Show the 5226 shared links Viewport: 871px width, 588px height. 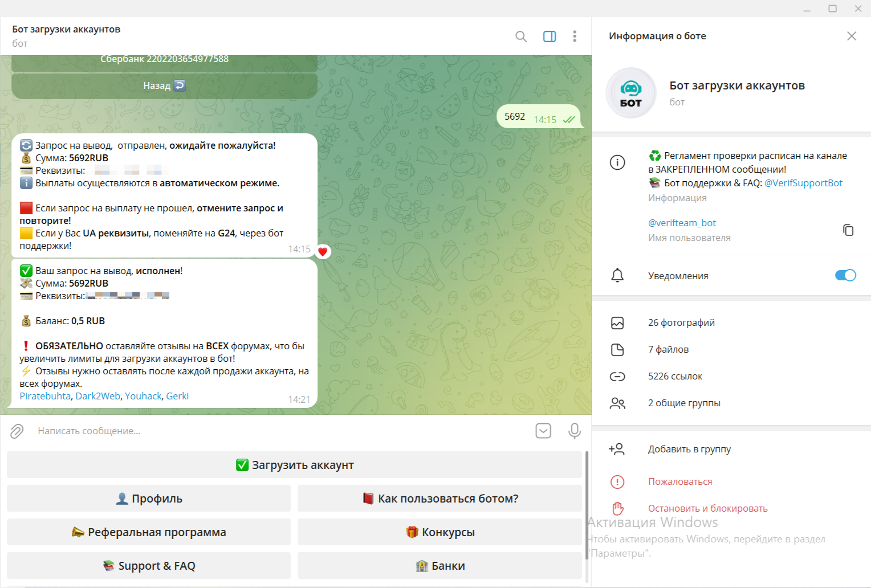coord(675,377)
